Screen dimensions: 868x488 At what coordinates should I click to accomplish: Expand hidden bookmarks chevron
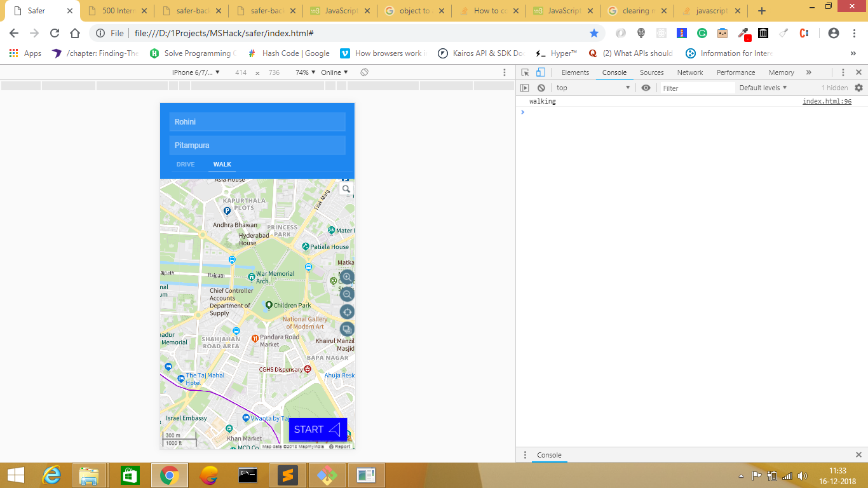coord(853,53)
